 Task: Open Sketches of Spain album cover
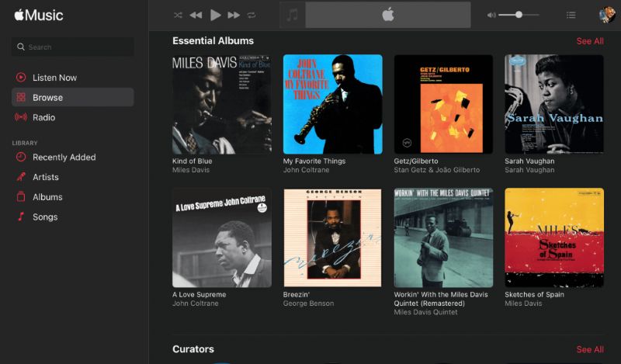click(x=554, y=237)
